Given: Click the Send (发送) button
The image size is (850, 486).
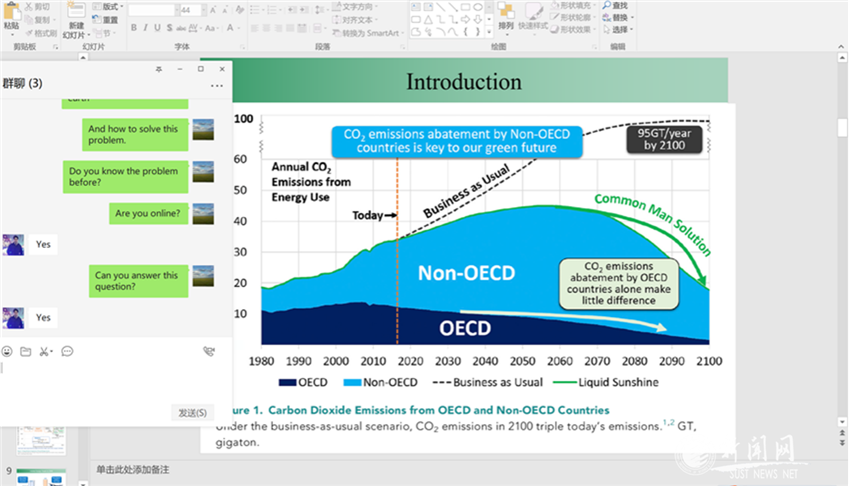Looking at the screenshot, I should pyautogui.click(x=192, y=412).
